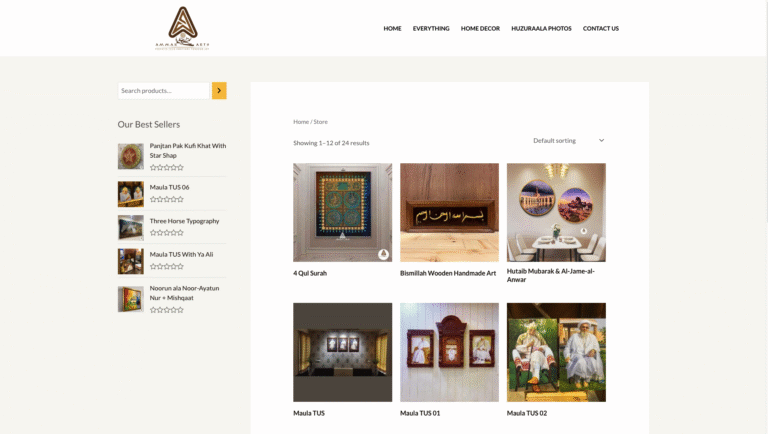
Task: Open the HOME menu item
Action: point(392,28)
